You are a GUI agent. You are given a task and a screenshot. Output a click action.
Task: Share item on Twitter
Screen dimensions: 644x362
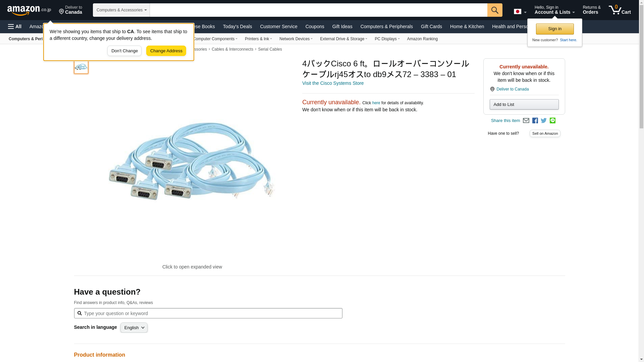[x=544, y=121]
